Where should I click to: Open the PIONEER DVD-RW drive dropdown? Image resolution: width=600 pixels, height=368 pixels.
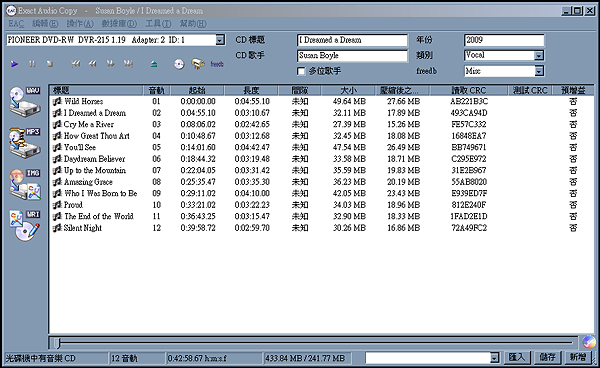[220, 40]
